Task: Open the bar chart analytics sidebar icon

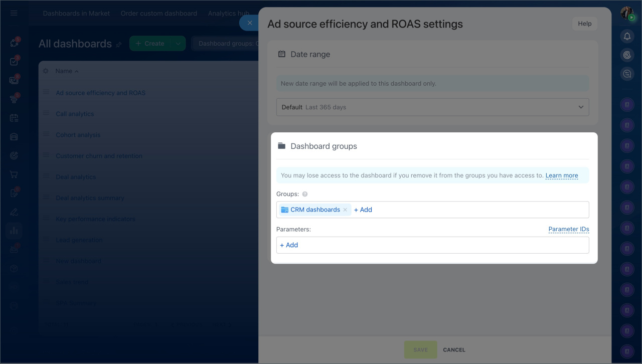Action: click(x=14, y=231)
